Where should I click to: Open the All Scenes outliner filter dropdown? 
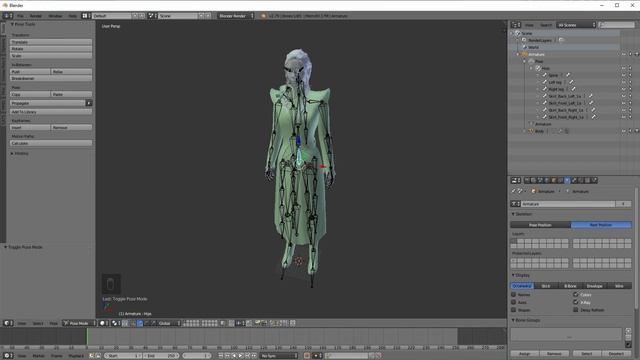click(x=576, y=25)
